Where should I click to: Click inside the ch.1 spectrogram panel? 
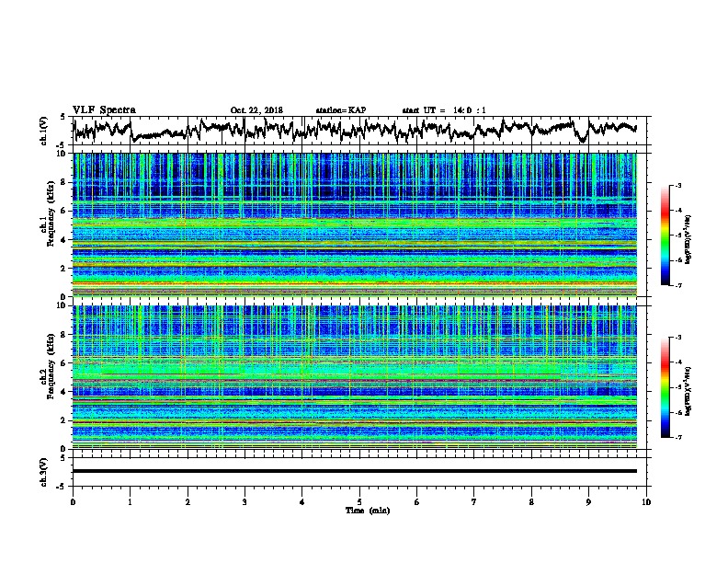coord(355,224)
